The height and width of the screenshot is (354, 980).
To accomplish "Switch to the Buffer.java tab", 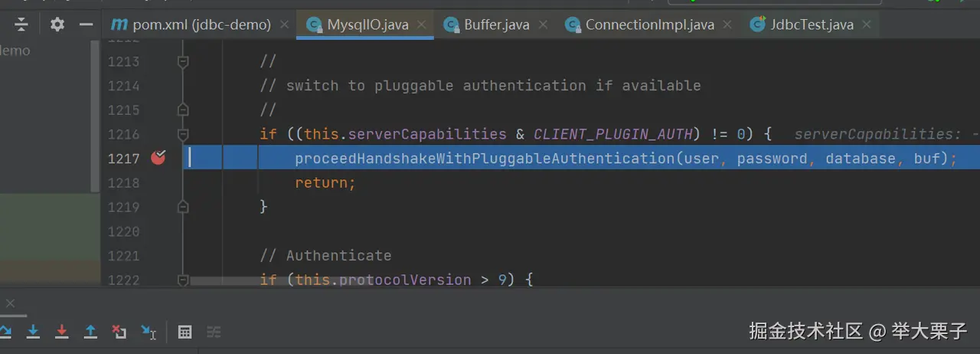I will point(496,25).
